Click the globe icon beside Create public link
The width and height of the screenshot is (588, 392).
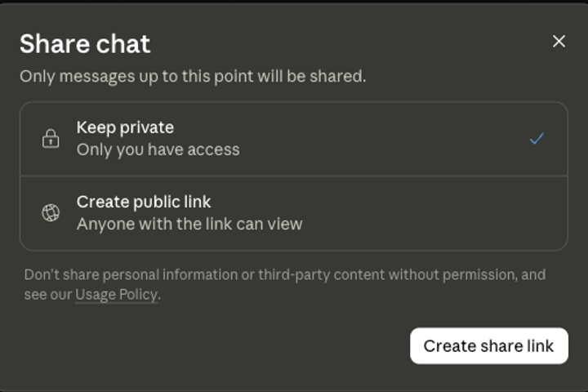click(51, 212)
